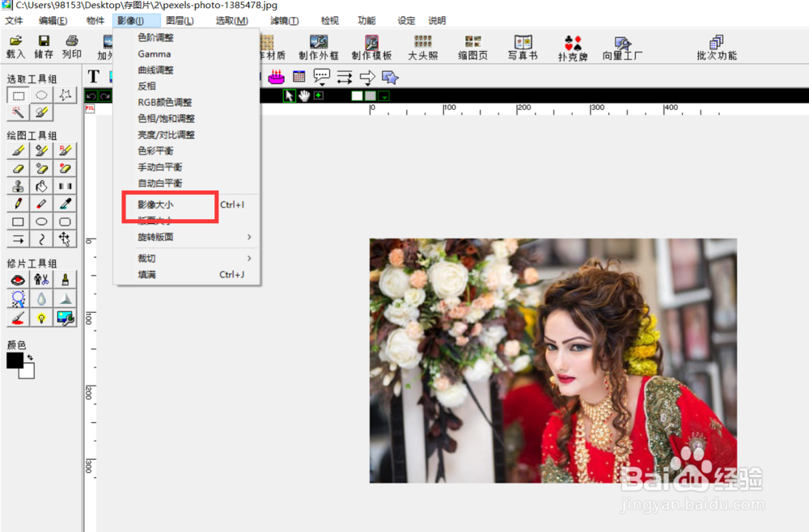809x532 pixels.
Task: Select the elliptical selection tool
Action: point(41,95)
